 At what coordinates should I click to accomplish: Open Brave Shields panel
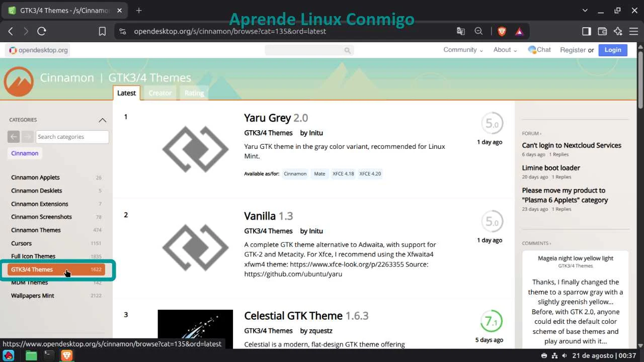(x=502, y=31)
